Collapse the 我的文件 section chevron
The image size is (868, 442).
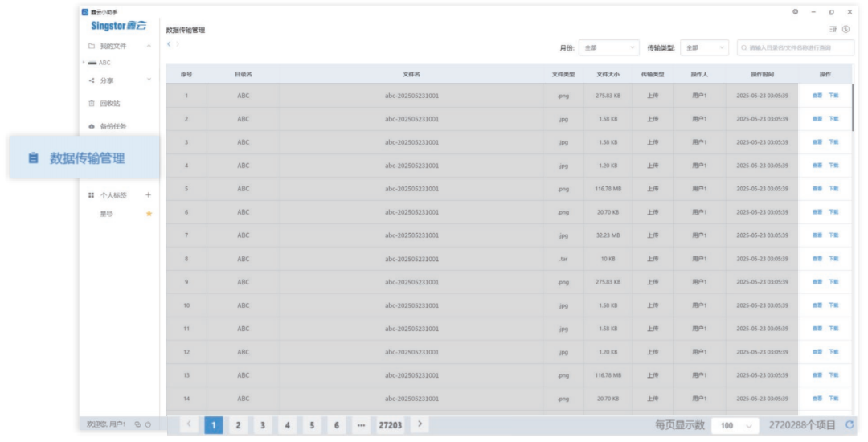coord(149,46)
